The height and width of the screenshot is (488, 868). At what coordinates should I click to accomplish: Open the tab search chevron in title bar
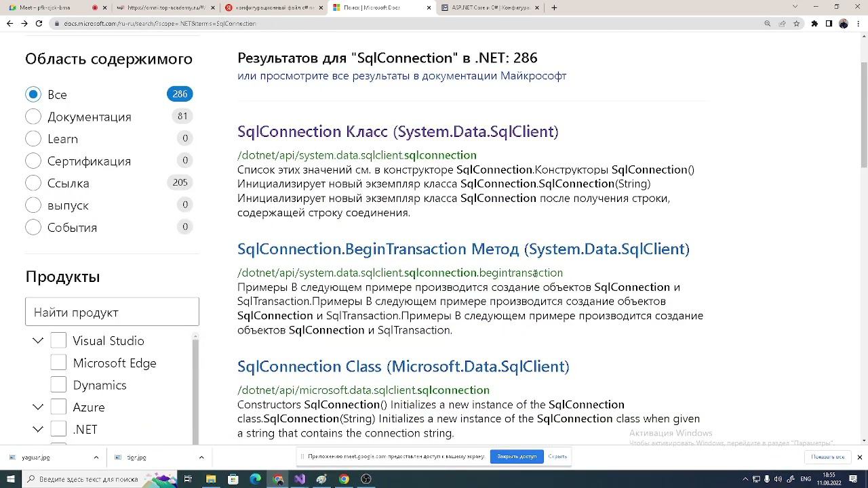tap(795, 7)
